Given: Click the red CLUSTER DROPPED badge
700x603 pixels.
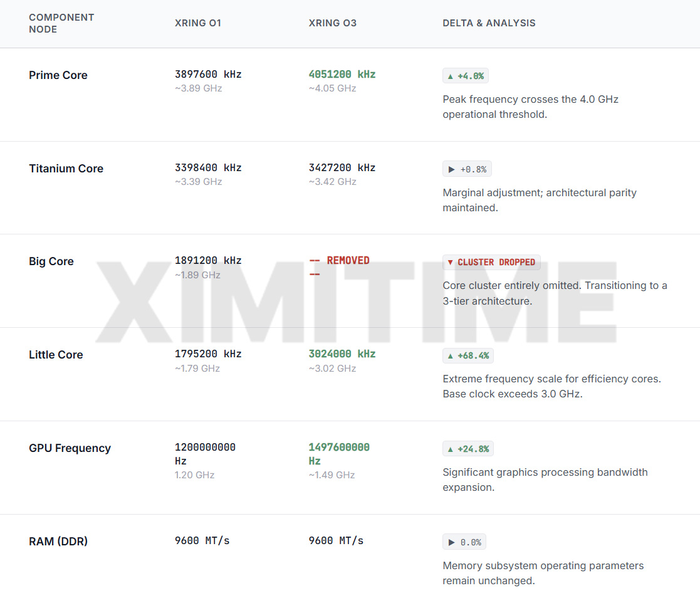Looking at the screenshot, I should 491,262.
